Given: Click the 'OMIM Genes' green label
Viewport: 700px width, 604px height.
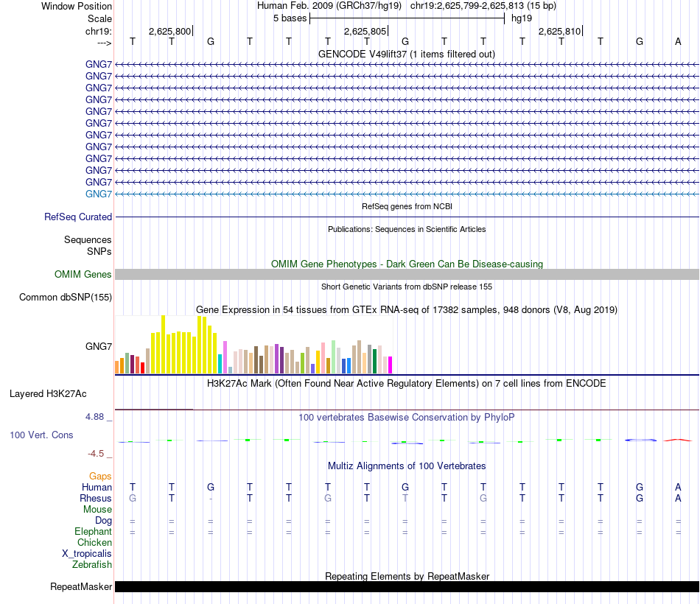Looking at the screenshot, I should click(x=83, y=275).
